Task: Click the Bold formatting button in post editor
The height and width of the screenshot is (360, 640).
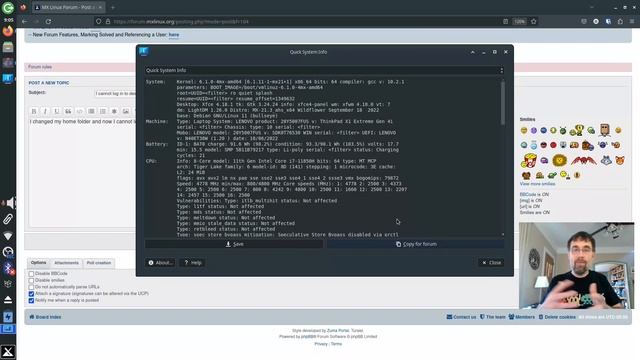Action: click(x=34, y=111)
